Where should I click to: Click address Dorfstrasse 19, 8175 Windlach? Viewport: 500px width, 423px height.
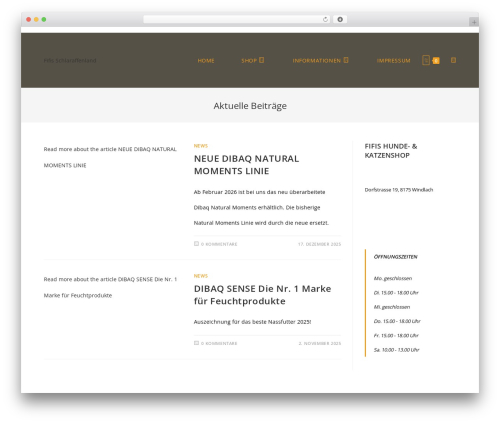399,190
